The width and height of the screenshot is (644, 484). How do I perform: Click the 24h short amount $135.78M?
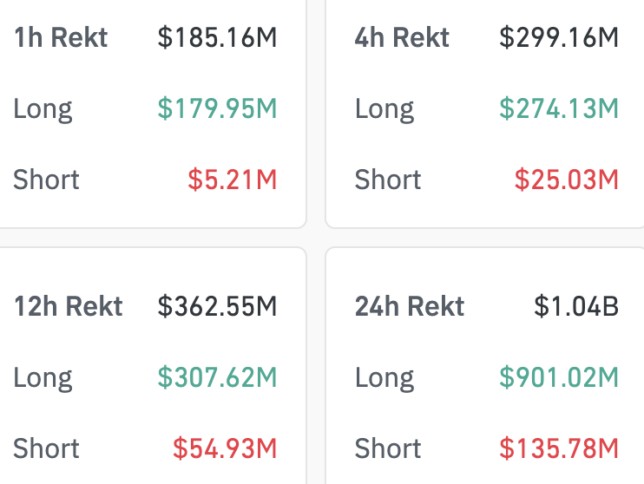559,448
